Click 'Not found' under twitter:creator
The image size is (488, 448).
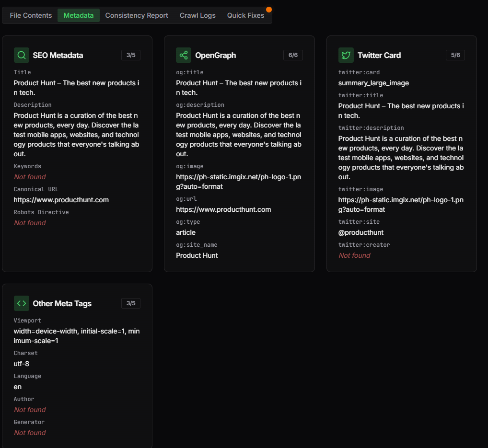click(x=354, y=255)
